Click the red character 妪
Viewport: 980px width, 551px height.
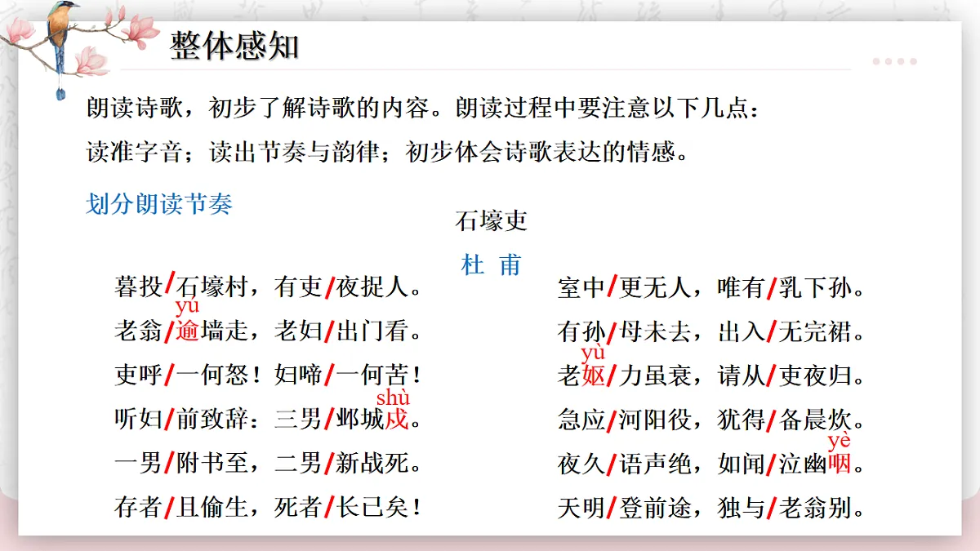(593, 375)
